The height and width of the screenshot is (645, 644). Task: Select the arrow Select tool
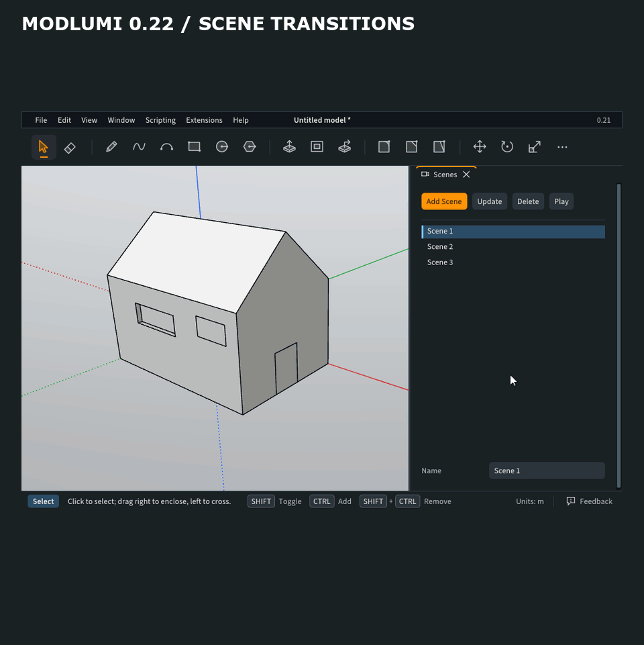44,147
